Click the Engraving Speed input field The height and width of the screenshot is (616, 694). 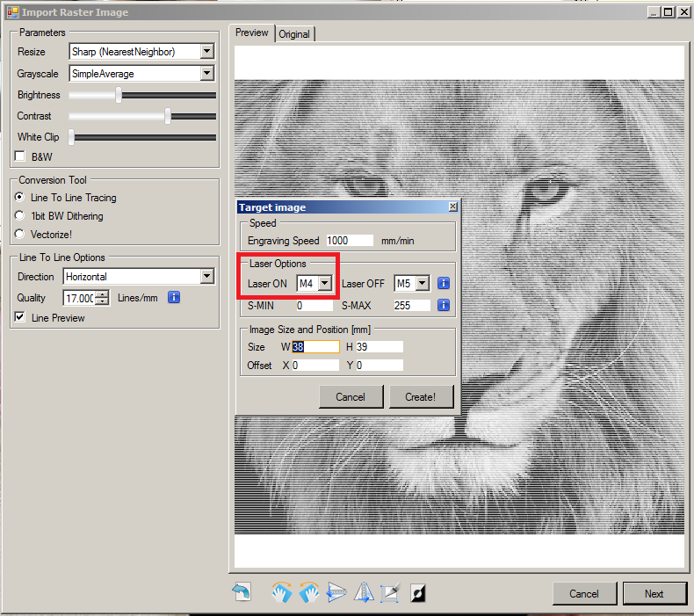[x=350, y=241]
